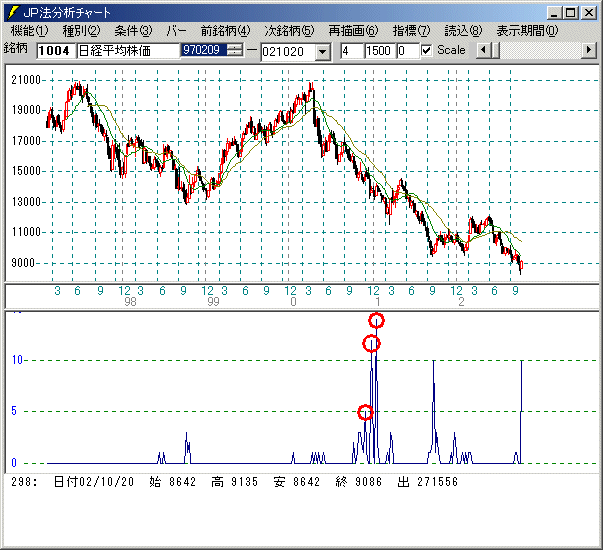603x550 pixels.
Task: Maximize the JP法分析チャート window
Action: coord(571,13)
